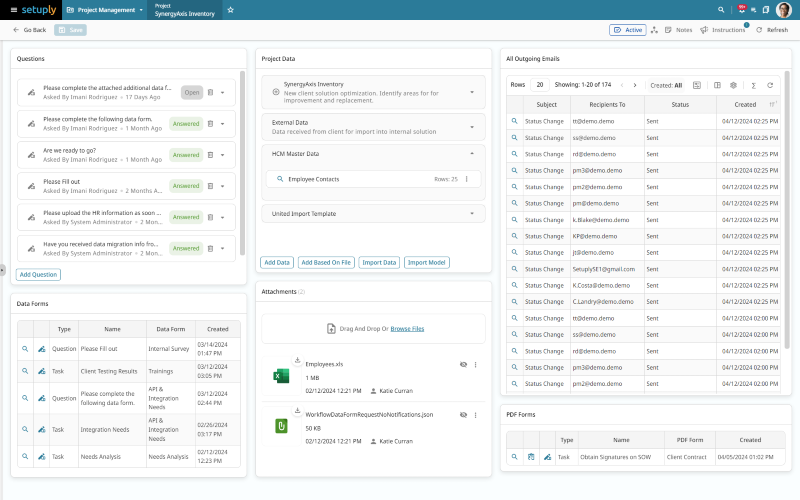The image size is (800, 500).
Task: Open the clipboard icon in top bar
Action: [x=765, y=10]
